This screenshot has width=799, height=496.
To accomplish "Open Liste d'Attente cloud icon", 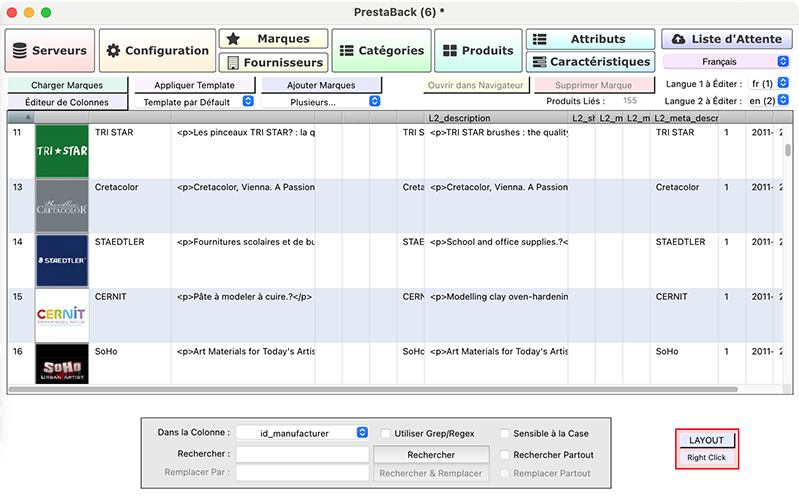I will [679, 39].
